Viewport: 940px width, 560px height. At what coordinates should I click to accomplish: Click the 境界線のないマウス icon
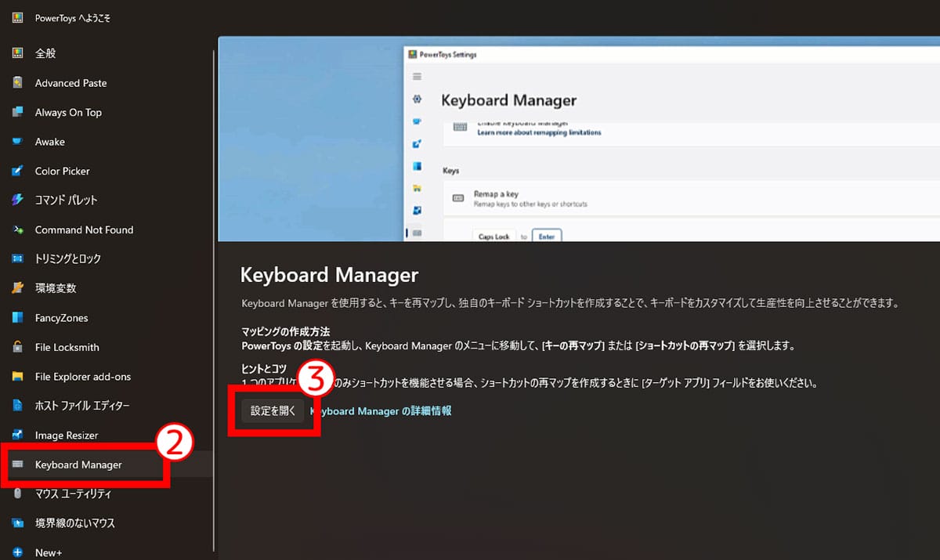point(18,523)
